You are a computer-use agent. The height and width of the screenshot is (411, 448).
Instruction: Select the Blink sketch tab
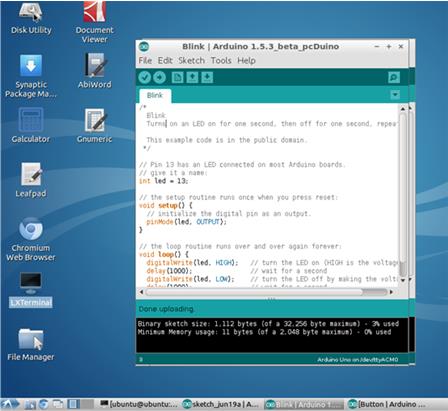point(155,95)
